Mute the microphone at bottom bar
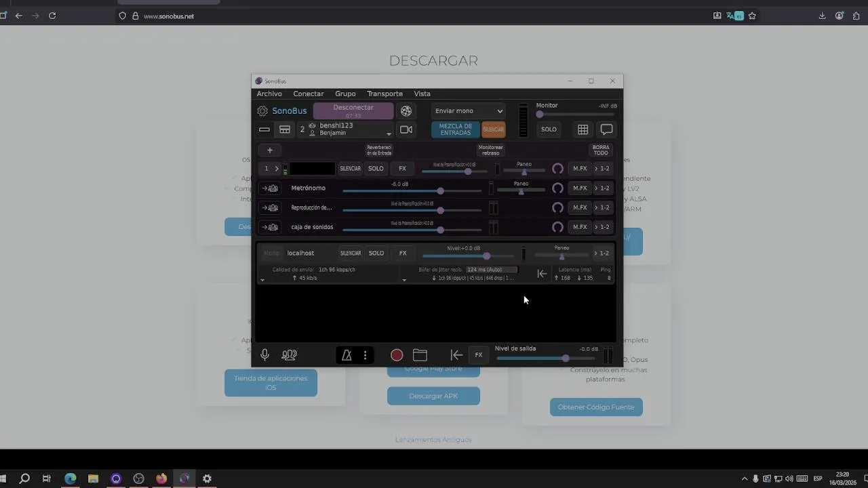Image resolution: width=868 pixels, height=488 pixels. point(265,354)
